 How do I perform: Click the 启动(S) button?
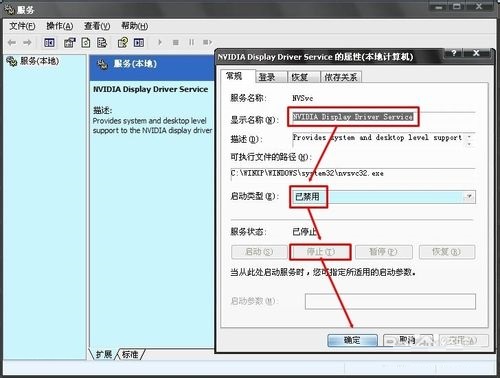259,252
